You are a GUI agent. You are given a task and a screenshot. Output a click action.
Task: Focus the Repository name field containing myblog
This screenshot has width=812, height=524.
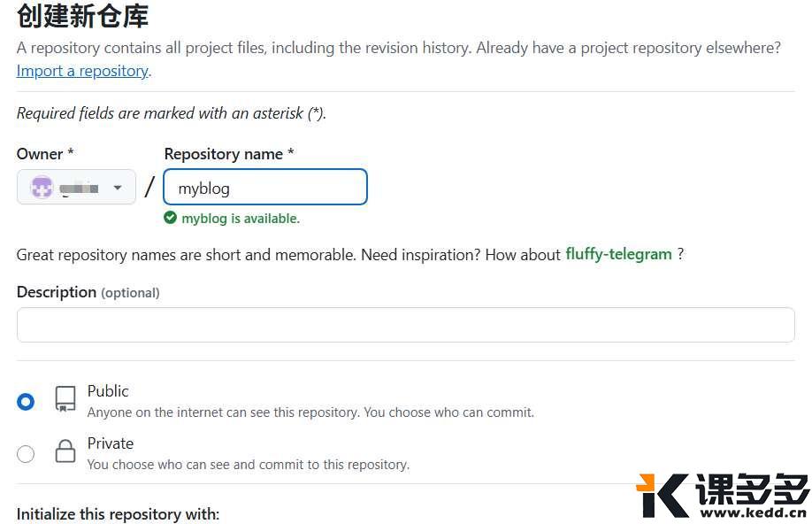(265, 187)
